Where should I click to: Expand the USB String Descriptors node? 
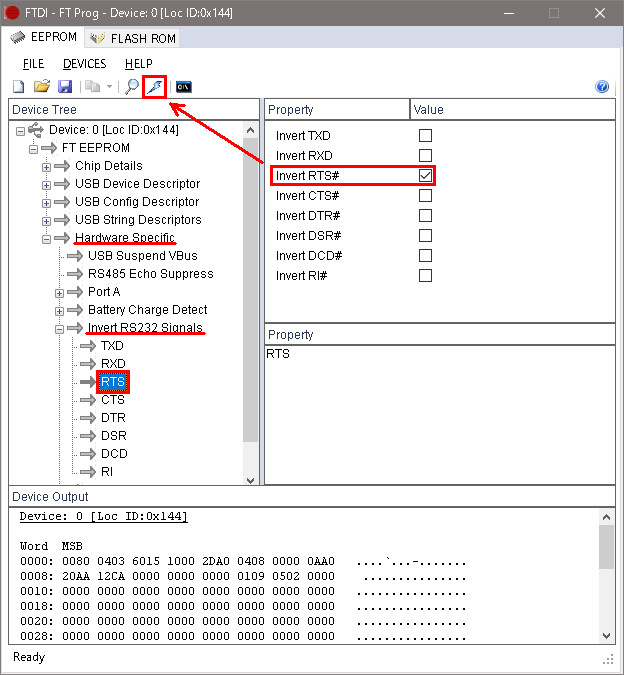click(46, 221)
